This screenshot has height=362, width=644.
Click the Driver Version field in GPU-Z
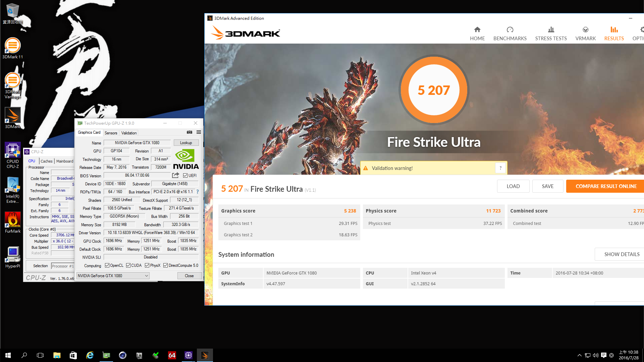tap(151, 233)
